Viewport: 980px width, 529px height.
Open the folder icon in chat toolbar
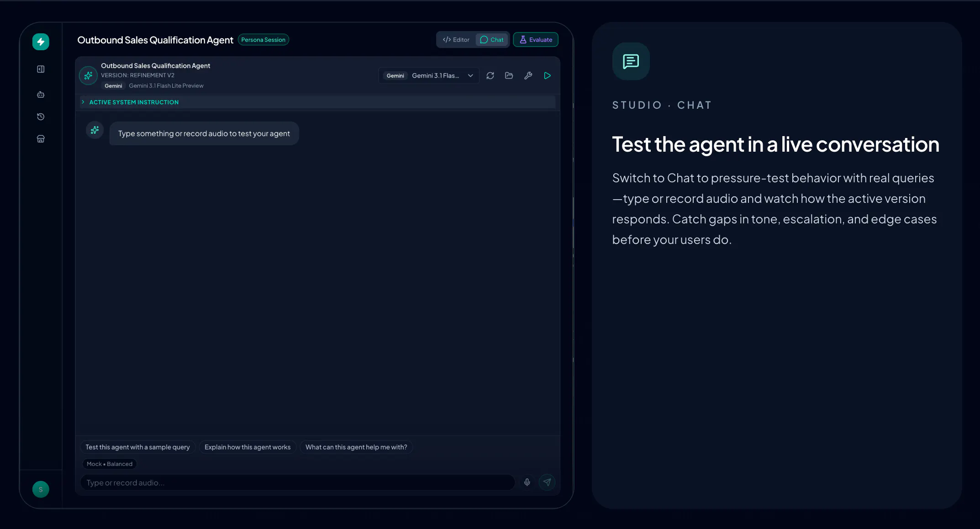click(509, 75)
